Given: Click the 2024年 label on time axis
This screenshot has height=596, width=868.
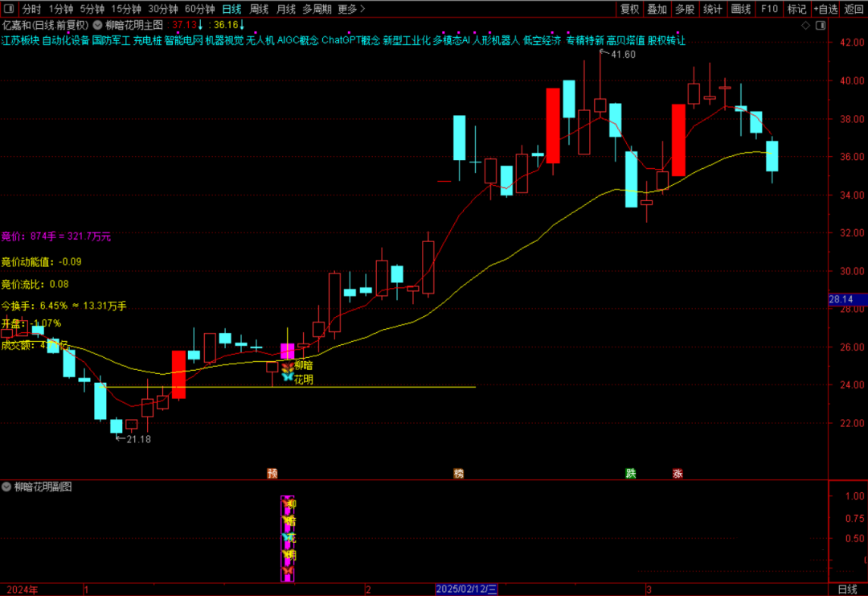Looking at the screenshot, I should click(23, 590).
